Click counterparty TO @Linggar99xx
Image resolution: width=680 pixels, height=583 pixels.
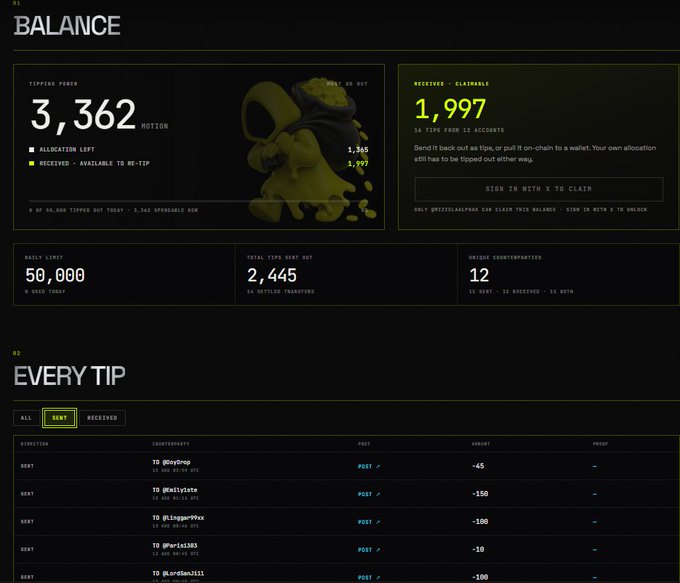(178, 517)
